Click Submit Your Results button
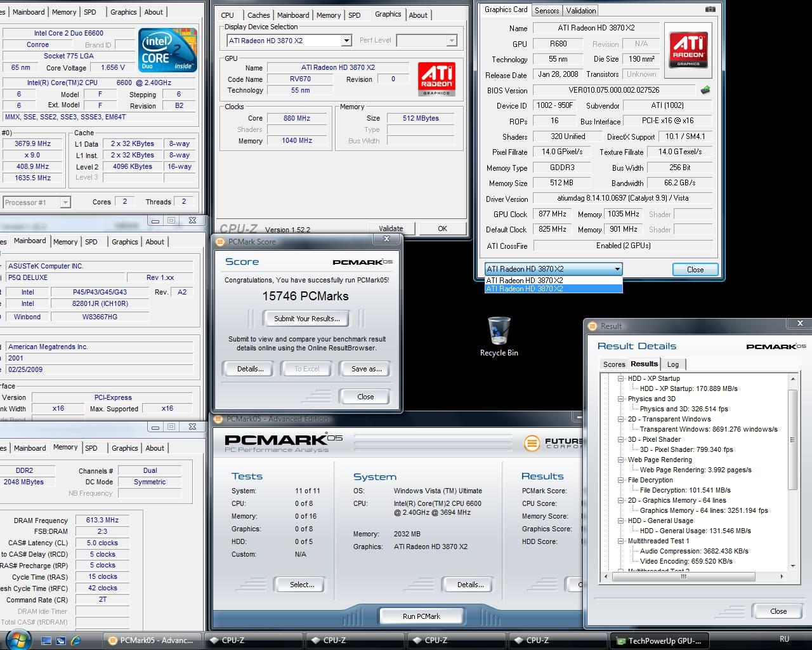The height and width of the screenshot is (650, 812). tap(307, 319)
